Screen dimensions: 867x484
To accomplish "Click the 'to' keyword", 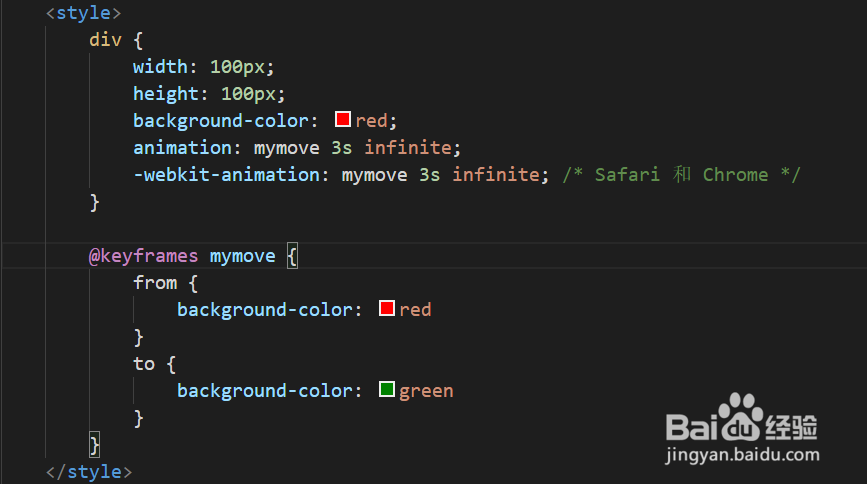I will coord(144,364).
